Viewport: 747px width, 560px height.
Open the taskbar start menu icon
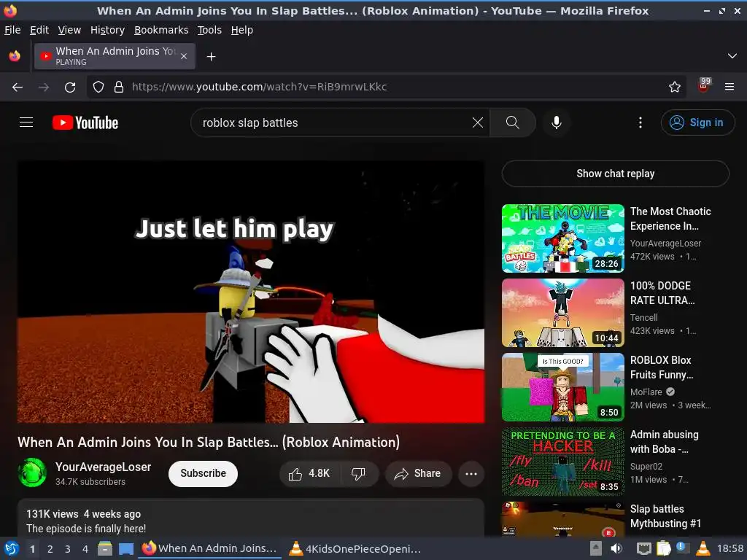coord(12,548)
